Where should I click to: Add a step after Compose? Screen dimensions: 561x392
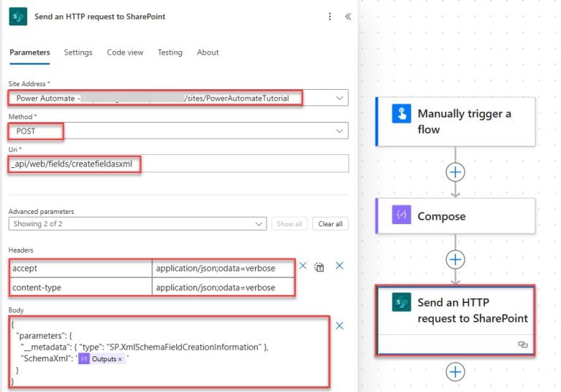pyautogui.click(x=455, y=259)
